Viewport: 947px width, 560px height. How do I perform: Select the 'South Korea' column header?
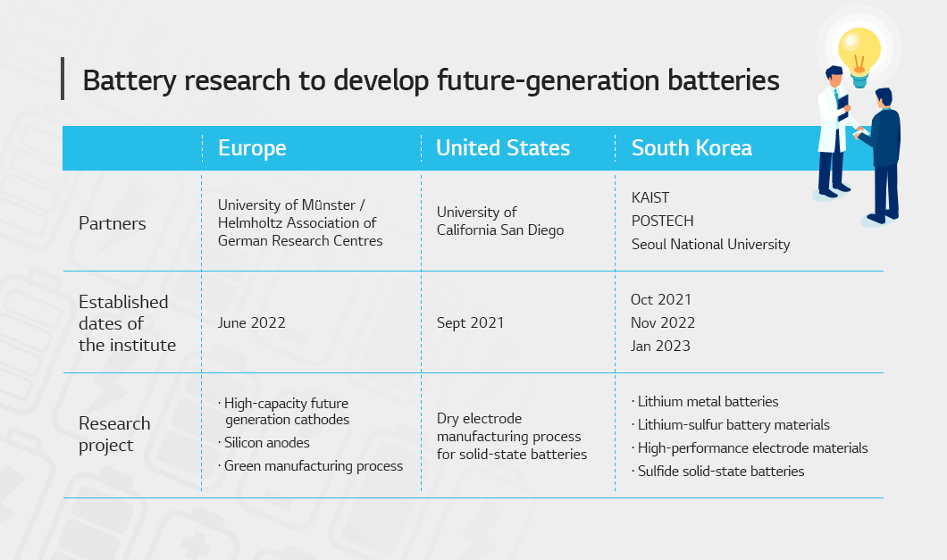pyautogui.click(x=691, y=148)
